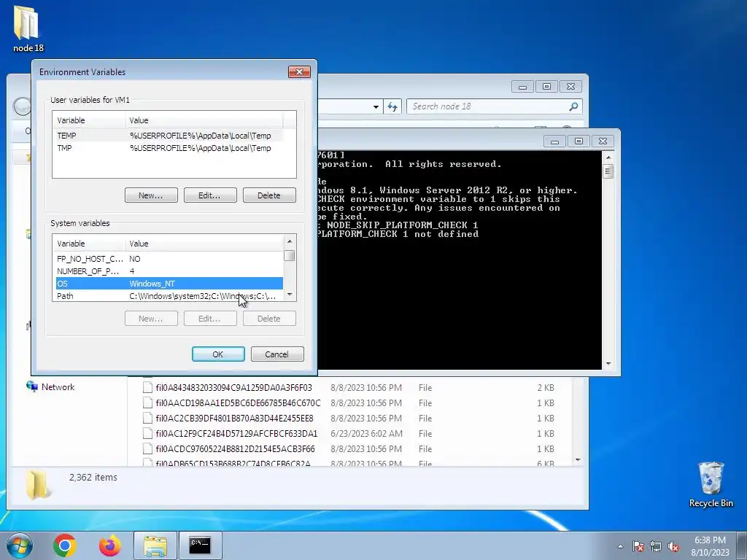Click the 2 KB size cell
Image resolution: width=747 pixels, height=560 pixels.
546,388
